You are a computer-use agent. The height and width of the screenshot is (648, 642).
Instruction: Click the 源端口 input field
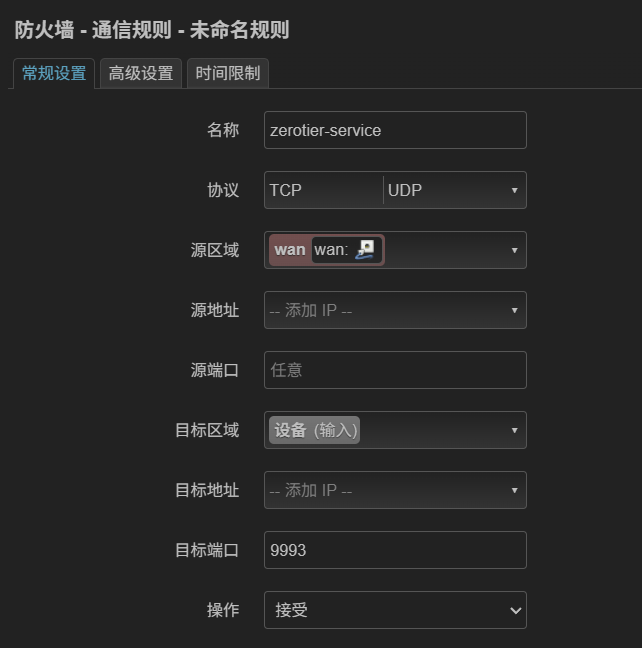(x=395, y=370)
